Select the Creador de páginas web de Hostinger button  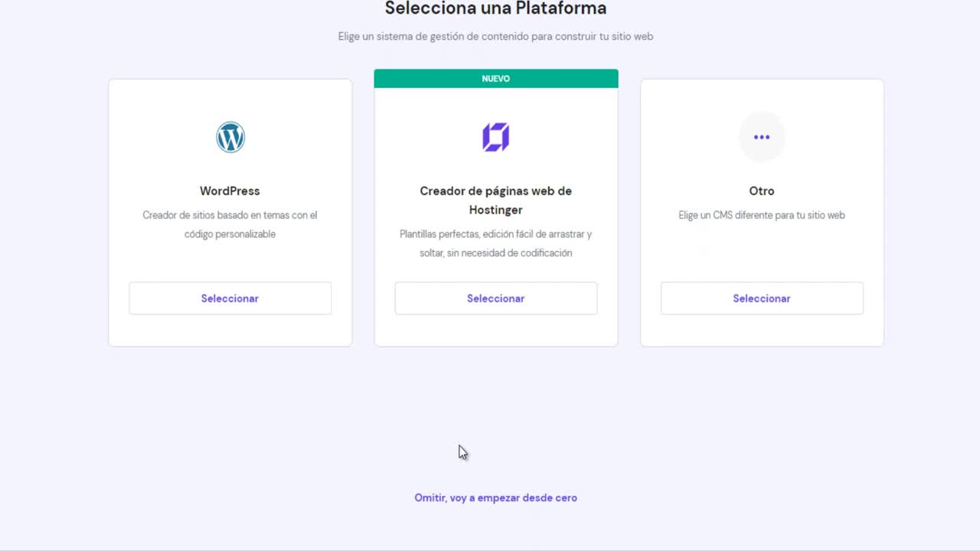click(495, 298)
